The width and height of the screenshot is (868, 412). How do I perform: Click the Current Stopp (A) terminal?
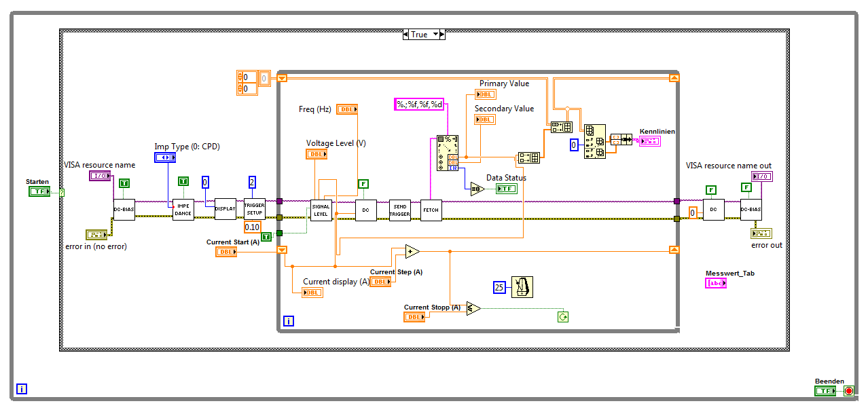click(x=414, y=317)
